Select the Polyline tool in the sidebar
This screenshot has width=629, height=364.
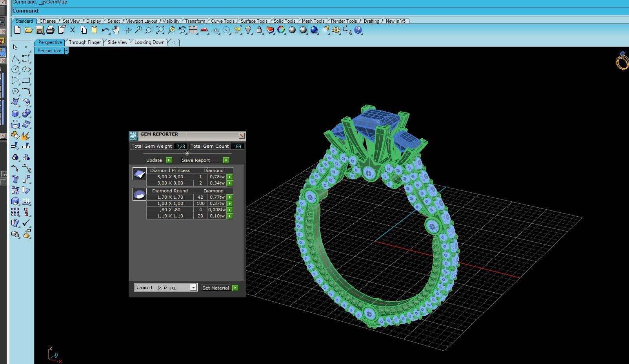tap(15, 58)
